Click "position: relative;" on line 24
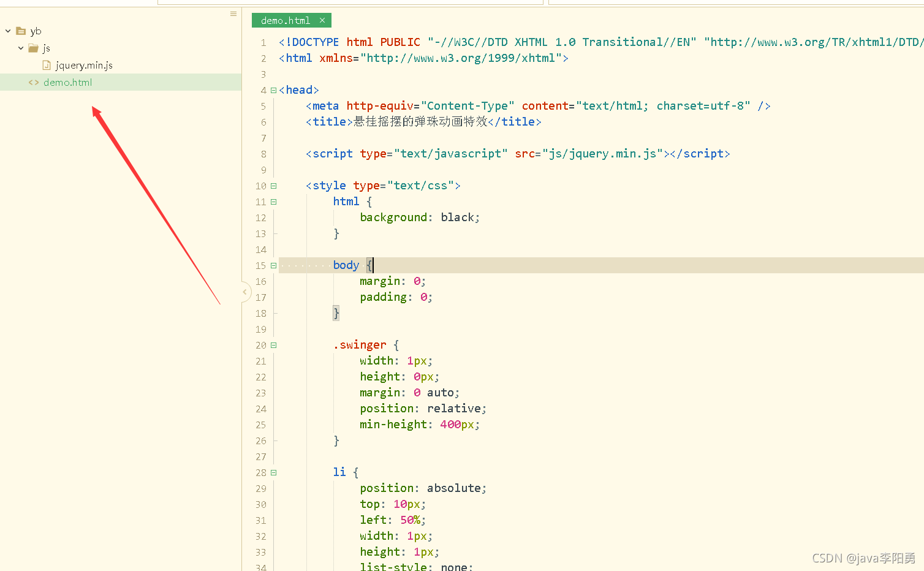This screenshot has width=924, height=571. [423, 409]
